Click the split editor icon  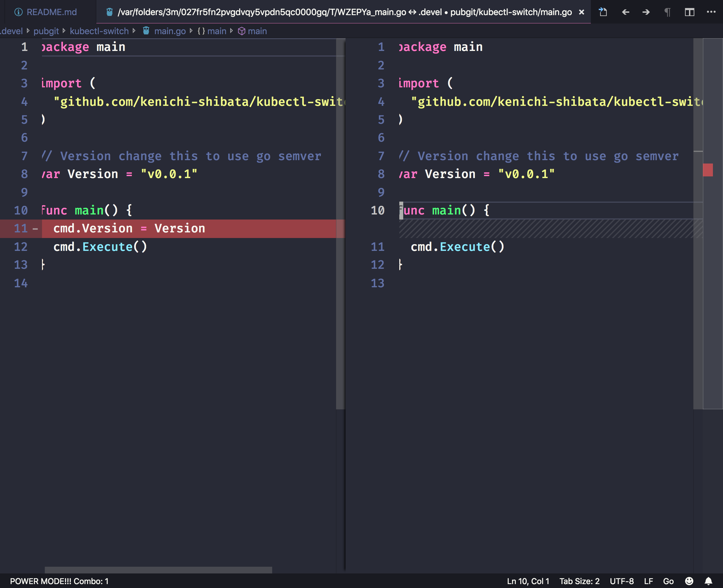tap(689, 12)
